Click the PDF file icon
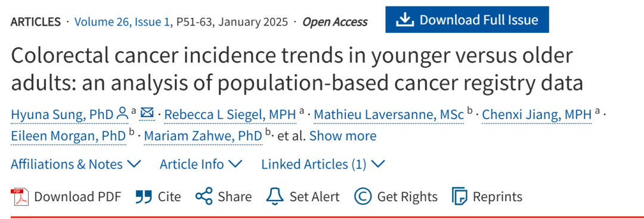Image resolution: width=644 pixels, height=219 pixels. tap(19, 197)
